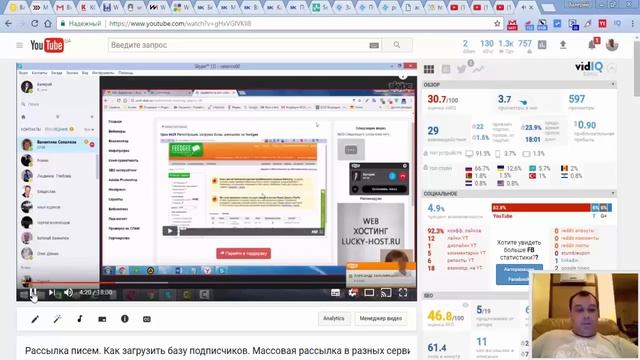The width and height of the screenshot is (640, 360).
Task: Click the 597 views value
Action: (576, 99)
